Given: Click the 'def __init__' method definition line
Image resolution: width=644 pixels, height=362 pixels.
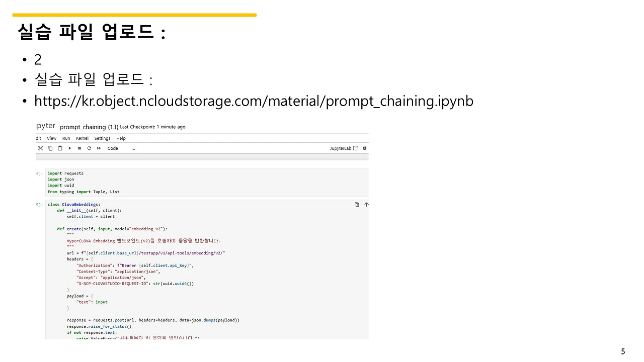Looking at the screenshot, I should [90, 211].
